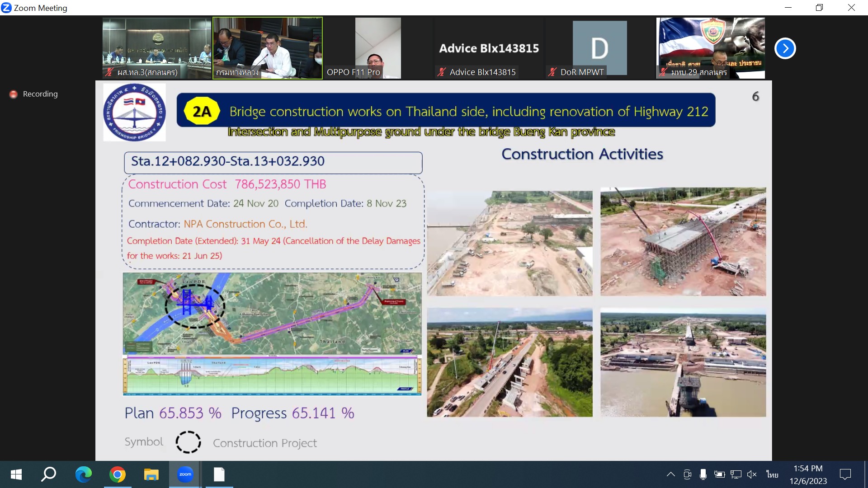The height and width of the screenshot is (488, 868).
Task: Click the camera-in-use tray icon
Action: coord(687,474)
